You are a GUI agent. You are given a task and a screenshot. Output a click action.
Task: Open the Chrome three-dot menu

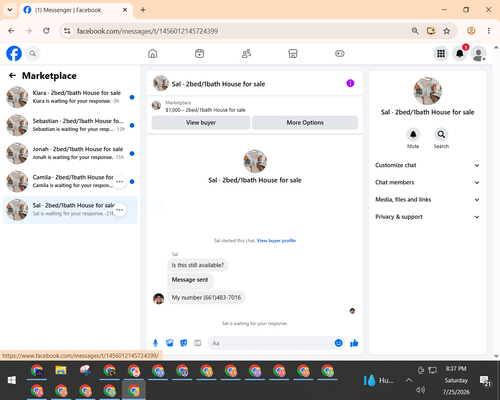(489, 31)
